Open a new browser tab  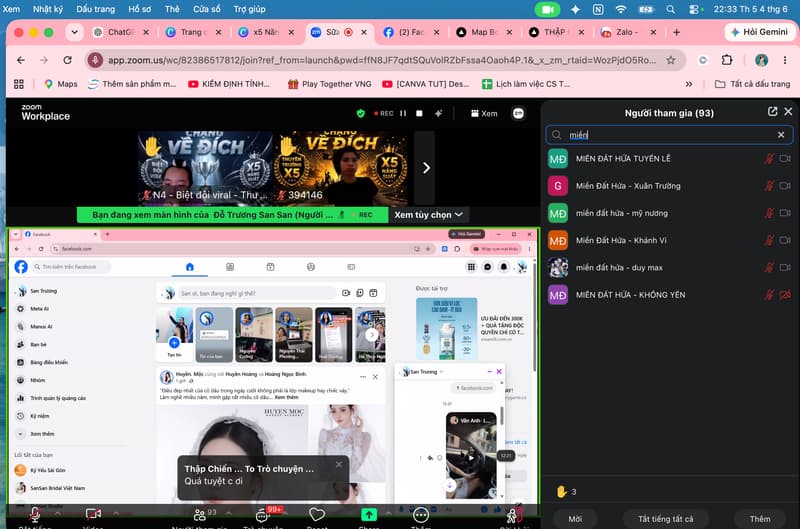pos(677,32)
